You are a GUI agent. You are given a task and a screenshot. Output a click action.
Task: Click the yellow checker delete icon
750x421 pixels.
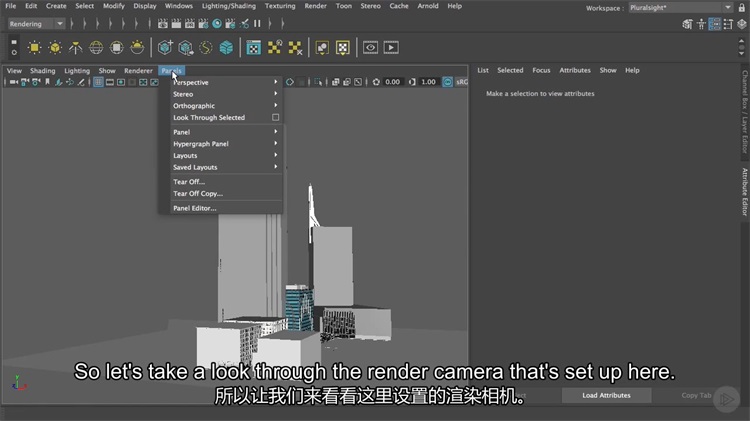tap(295, 47)
